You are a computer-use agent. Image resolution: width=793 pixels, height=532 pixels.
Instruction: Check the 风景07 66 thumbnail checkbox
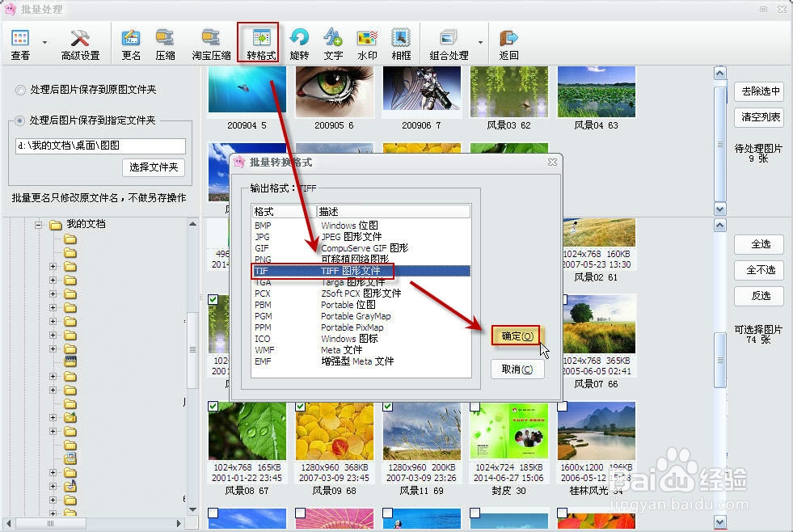564,299
